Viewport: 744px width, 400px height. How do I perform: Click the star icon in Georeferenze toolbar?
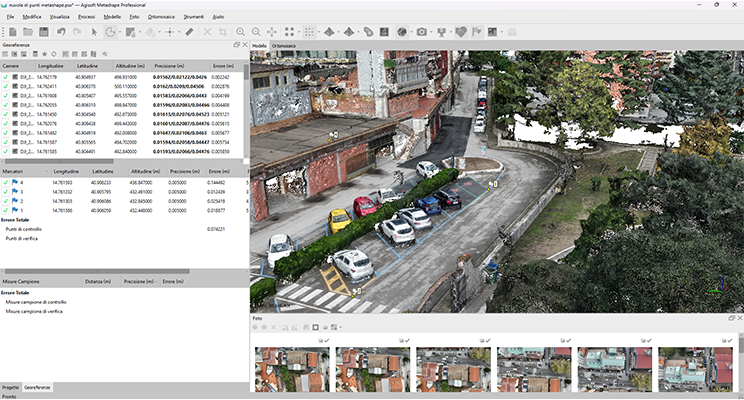tap(45, 54)
